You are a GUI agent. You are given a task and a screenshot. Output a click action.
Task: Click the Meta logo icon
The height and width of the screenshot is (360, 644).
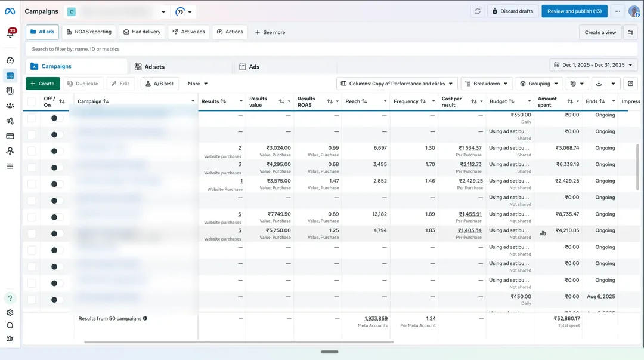[10, 11]
